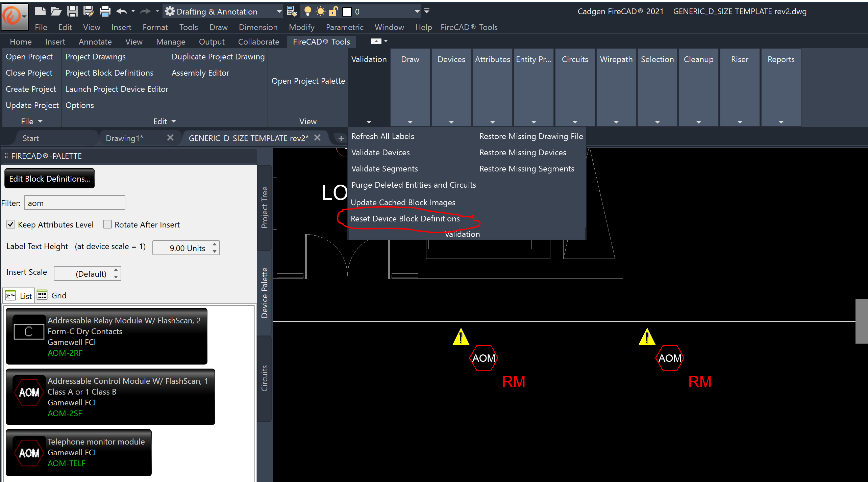
Task: Select Reset Device Block Definitions
Action: 405,219
